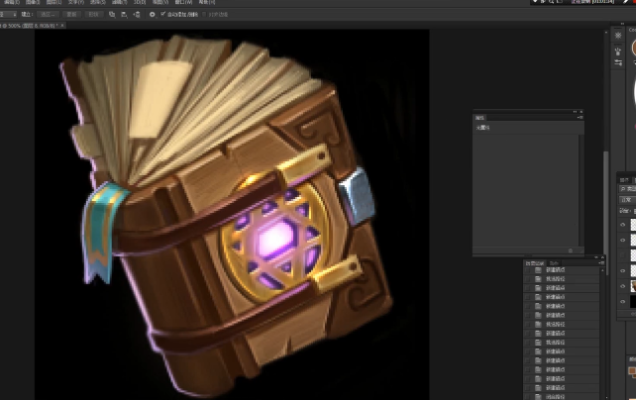Open the History panel flyout menu icon

tap(603, 261)
